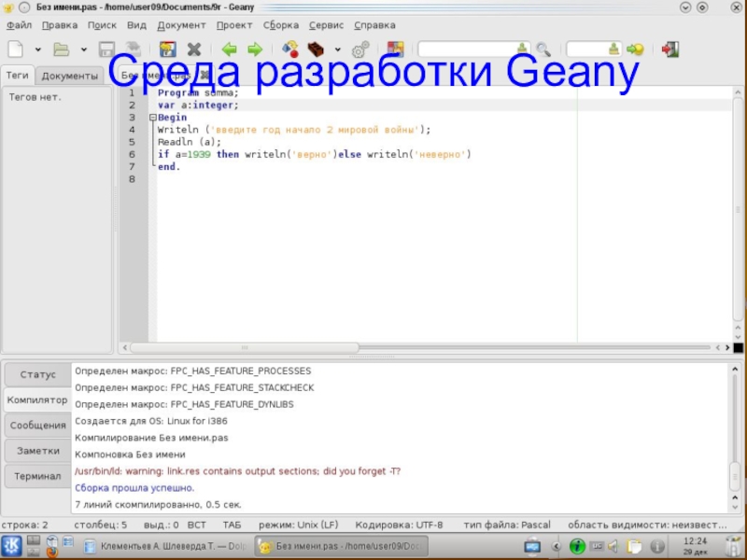
Task: Switch to the Документы sidebar tab
Action: coord(69,76)
